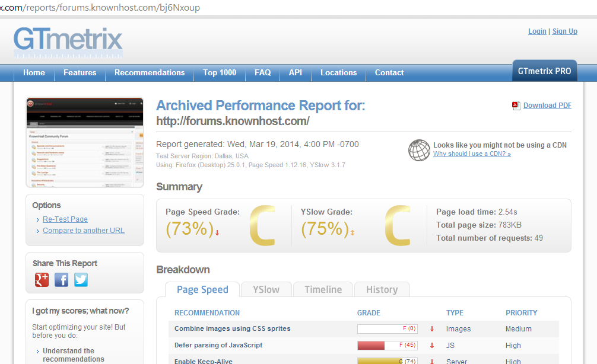Click the browser address bar URL
597x364 pixels.
click(x=100, y=7)
